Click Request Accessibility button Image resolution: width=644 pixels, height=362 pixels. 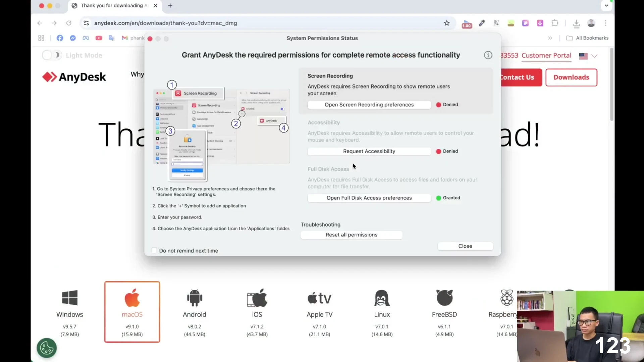pyautogui.click(x=369, y=151)
